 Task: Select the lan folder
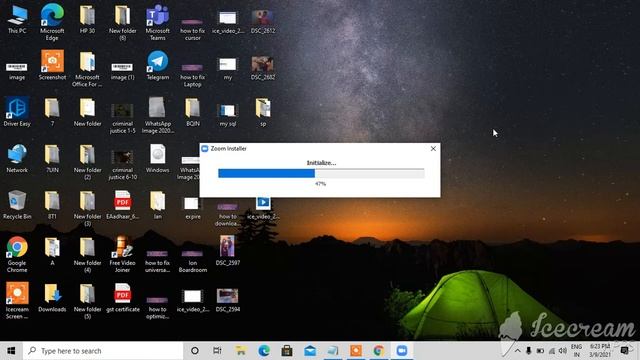[158, 205]
